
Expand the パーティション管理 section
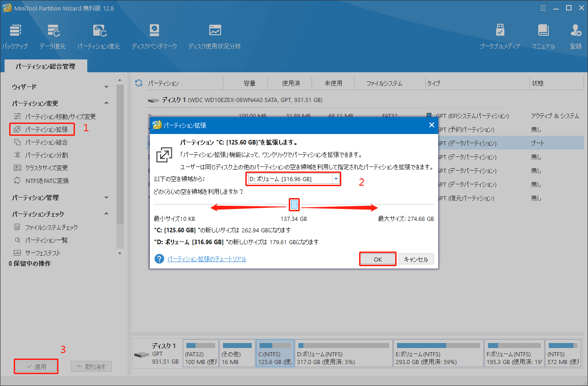[x=106, y=198]
